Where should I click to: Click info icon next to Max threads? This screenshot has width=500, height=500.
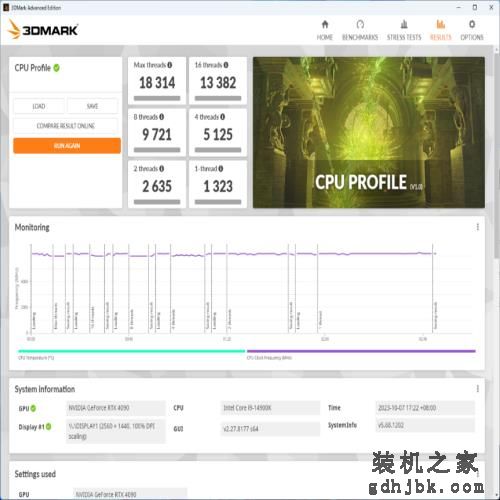click(170, 65)
